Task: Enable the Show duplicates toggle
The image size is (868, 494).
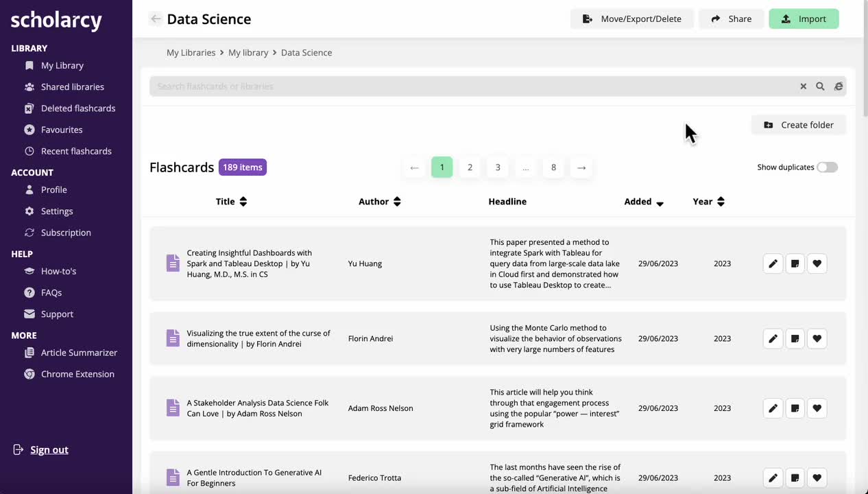Action: [827, 167]
